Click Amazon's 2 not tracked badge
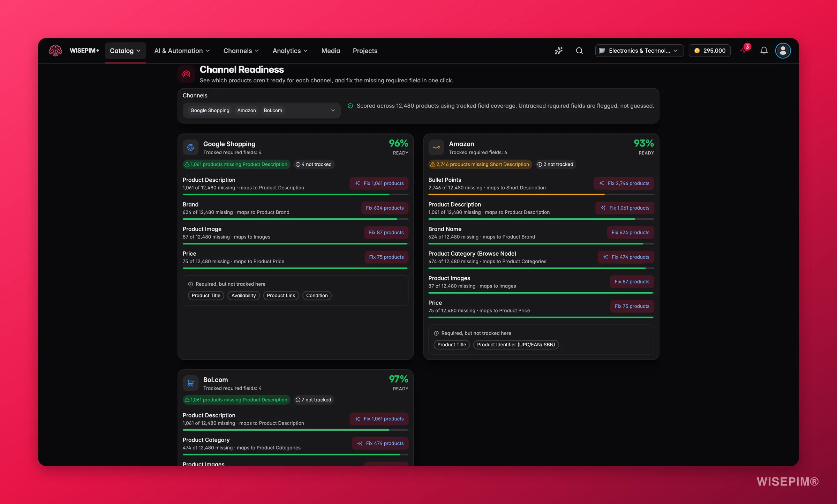Image resolution: width=837 pixels, height=504 pixels. coord(555,164)
